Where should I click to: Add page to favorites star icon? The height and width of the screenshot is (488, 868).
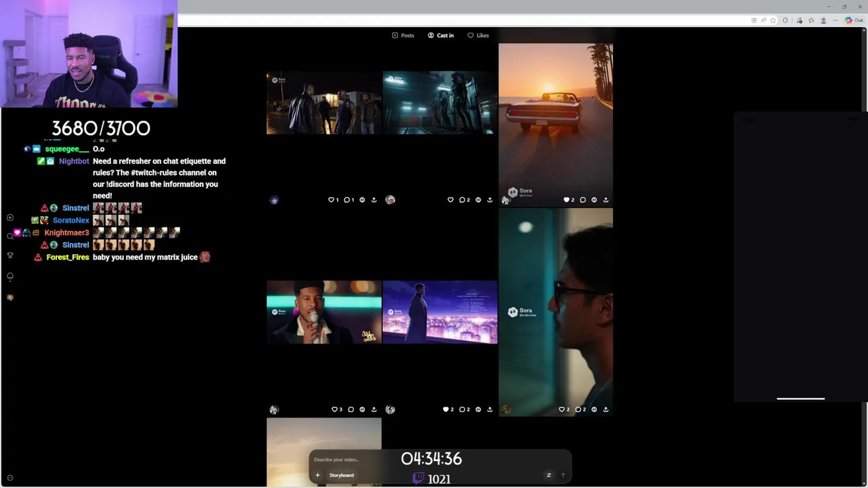point(773,20)
